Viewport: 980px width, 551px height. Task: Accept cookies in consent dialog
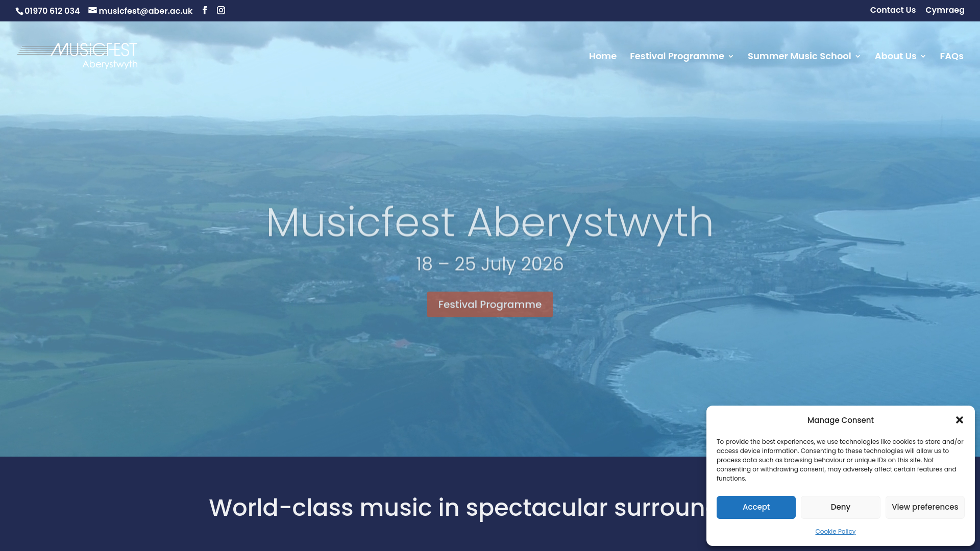click(x=756, y=507)
